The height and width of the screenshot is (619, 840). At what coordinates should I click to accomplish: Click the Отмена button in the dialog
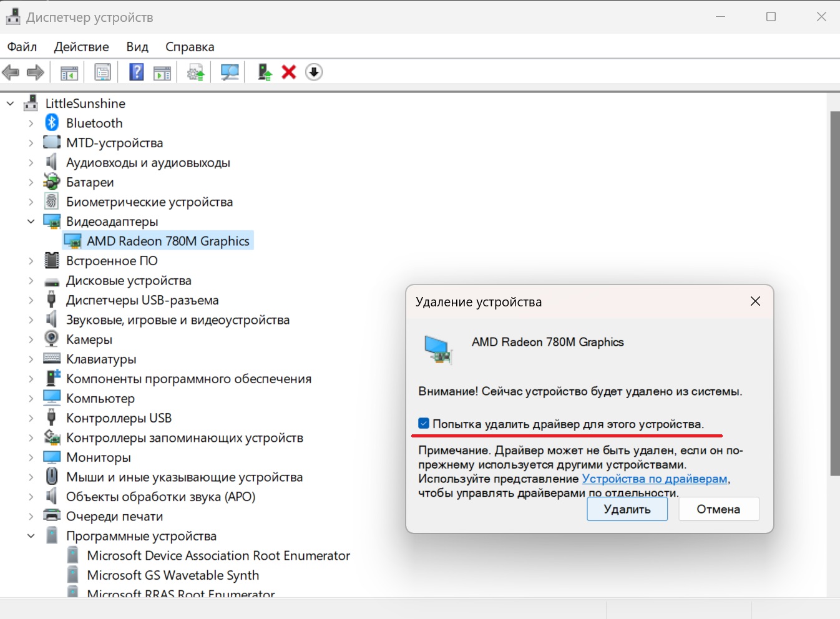click(719, 509)
